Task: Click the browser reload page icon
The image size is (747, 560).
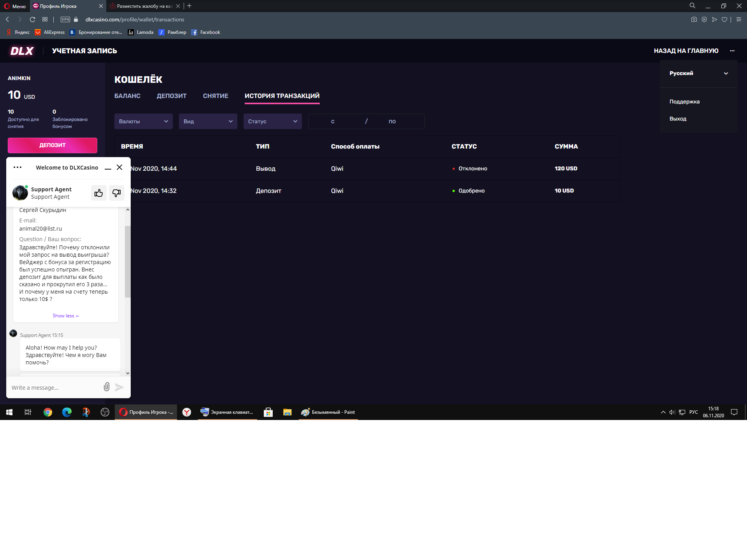Action: pyautogui.click(x=33, y=19)
